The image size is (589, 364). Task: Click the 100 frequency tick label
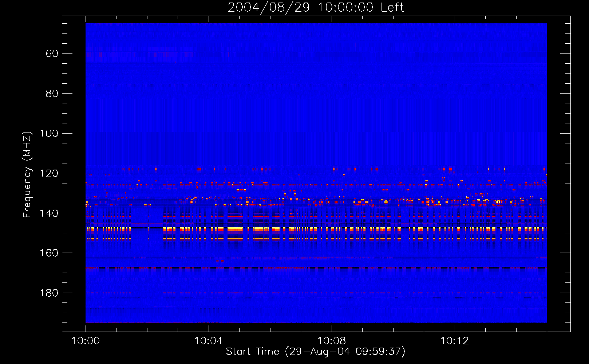[x=49, y=133]
